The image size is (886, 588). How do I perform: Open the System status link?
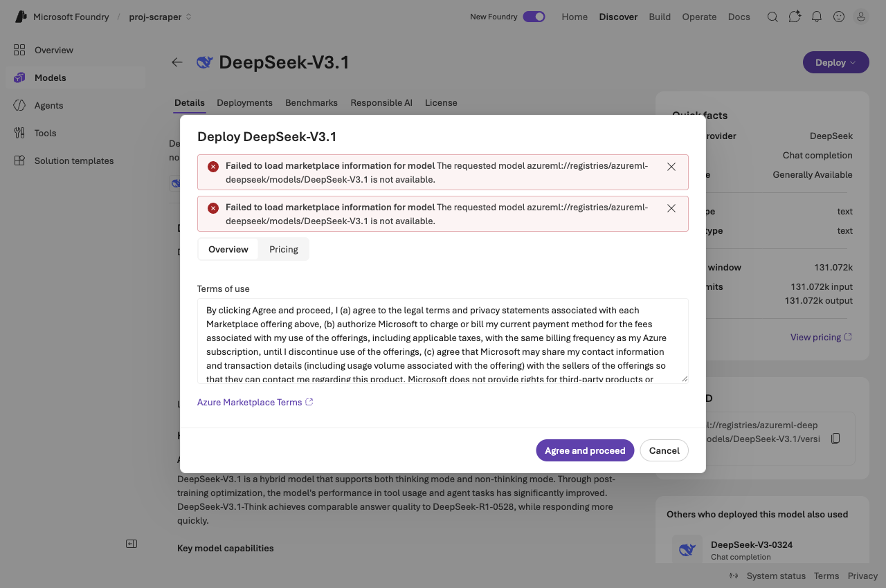click(776, 576)
